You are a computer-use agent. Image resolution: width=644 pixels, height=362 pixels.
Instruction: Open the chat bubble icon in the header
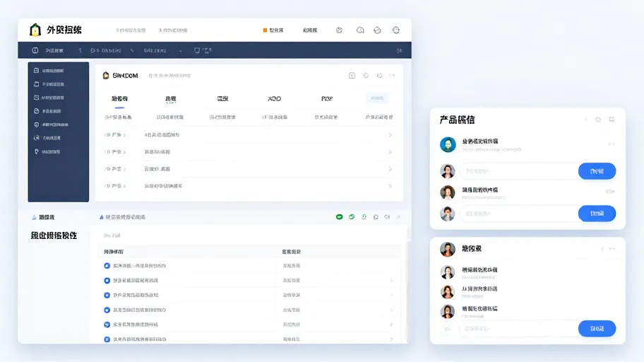(x=360, y=30)
